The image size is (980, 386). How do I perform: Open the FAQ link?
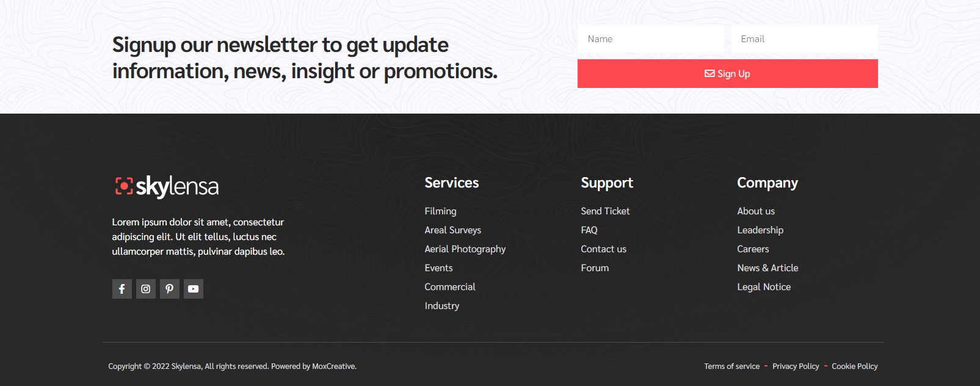589,230
